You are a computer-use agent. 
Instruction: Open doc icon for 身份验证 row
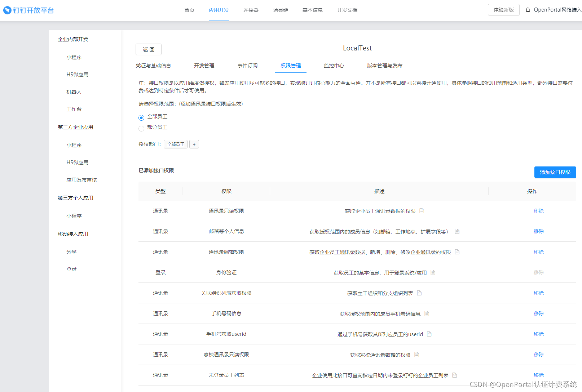pyautogui.click(x=433, y=272)
